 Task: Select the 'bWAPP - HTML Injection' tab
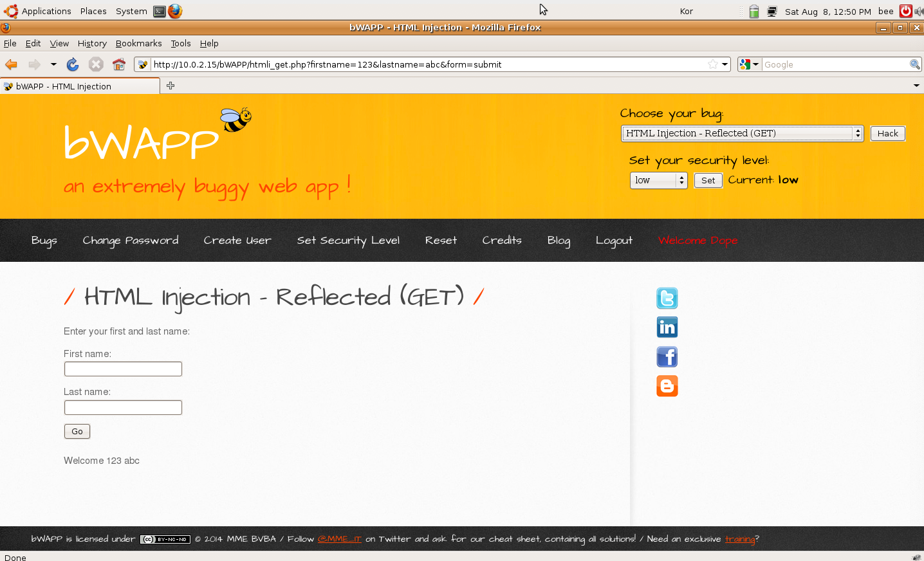(80, 86)
